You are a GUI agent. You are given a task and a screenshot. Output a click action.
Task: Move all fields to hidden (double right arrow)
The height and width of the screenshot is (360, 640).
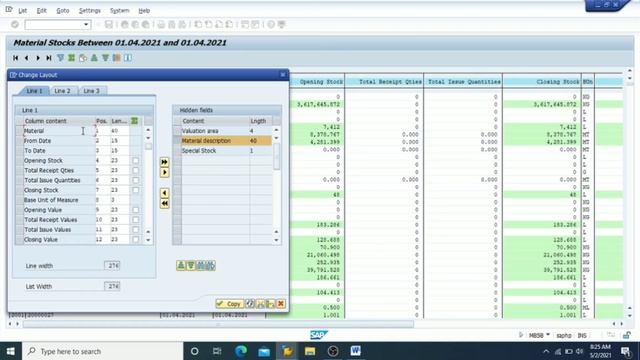click(x=164, y=162)
